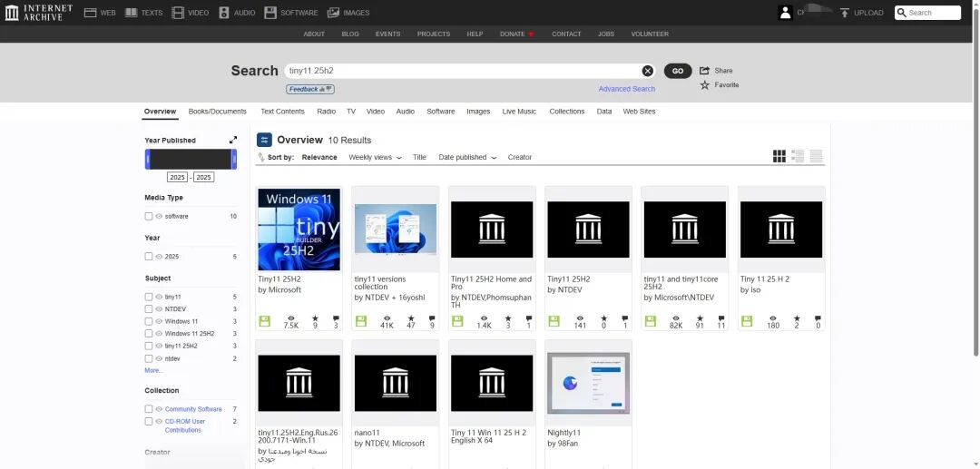Switch to the Web Sites tab
This screenshot has height=469, width=980.
[639, 112]
